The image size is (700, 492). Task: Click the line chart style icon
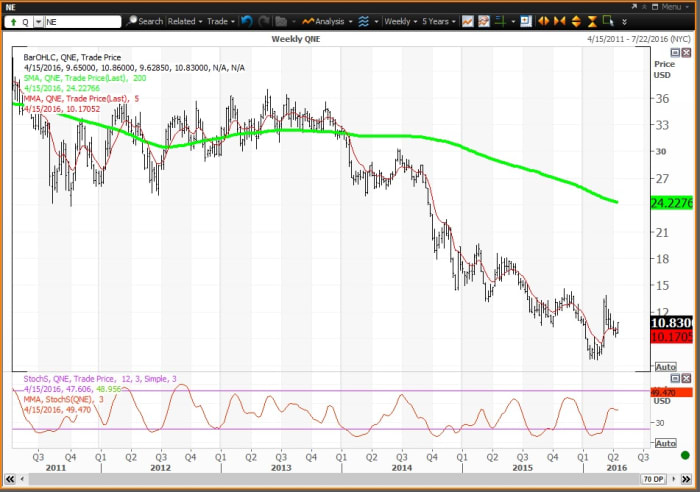464,20
